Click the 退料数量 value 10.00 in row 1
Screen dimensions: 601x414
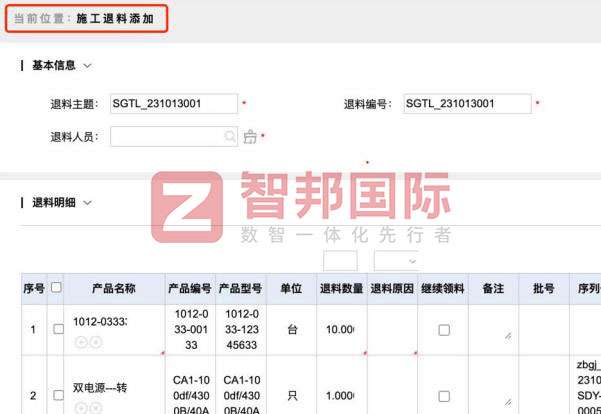click(340, 330)
